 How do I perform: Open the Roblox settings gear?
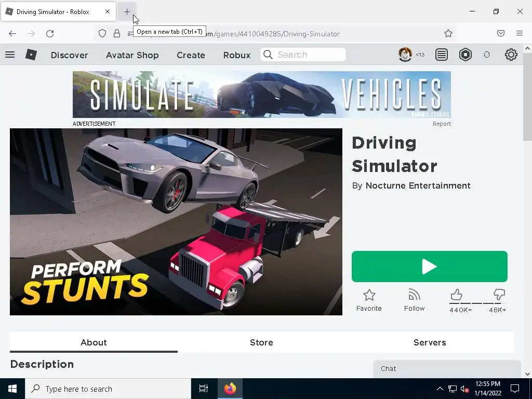[x=511, y=55]
